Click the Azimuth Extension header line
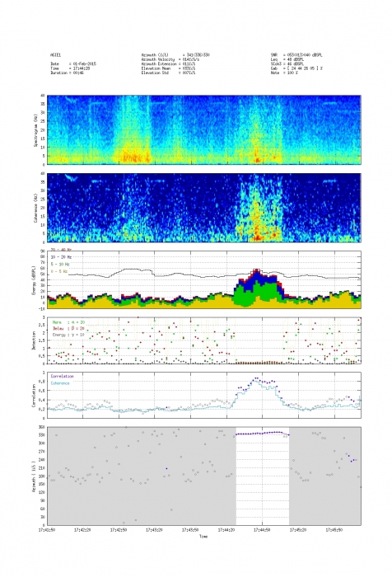This screenshot has width=392, height=577. (x=169, y=63)
